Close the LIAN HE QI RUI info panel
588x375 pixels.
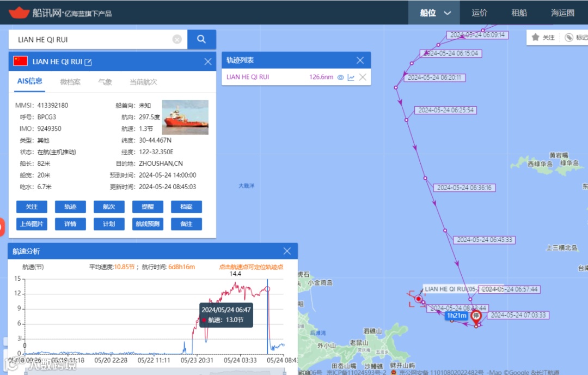click(208, 62)
